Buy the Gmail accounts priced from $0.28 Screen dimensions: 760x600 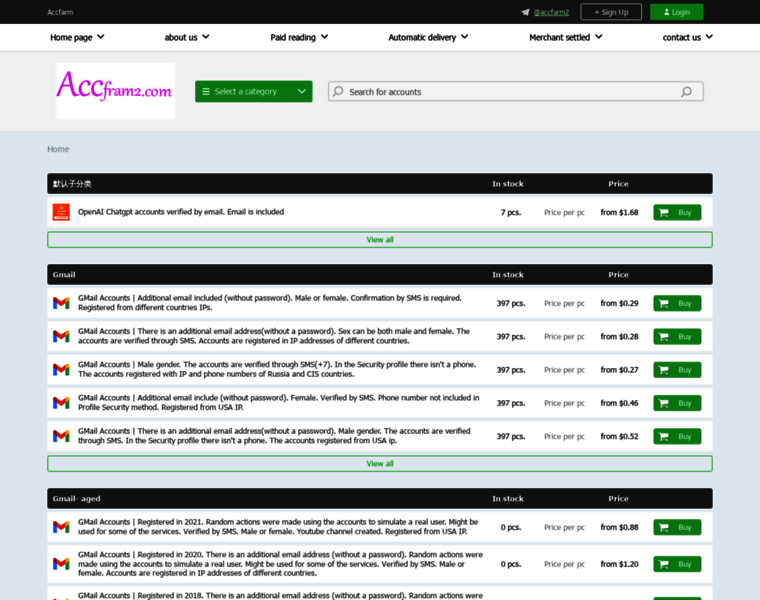pyautogui.click(x=677, y=336)
